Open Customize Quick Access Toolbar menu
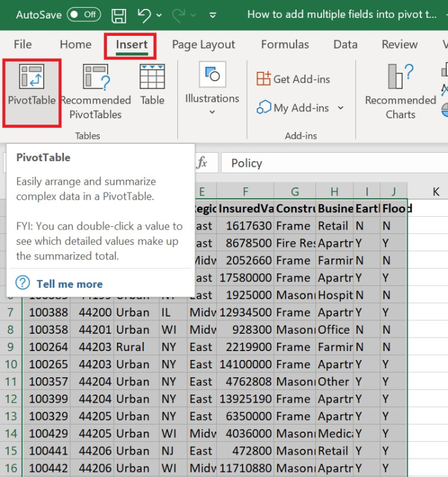Viewport: 448px width, 477px height. click(x=213, y=15)
